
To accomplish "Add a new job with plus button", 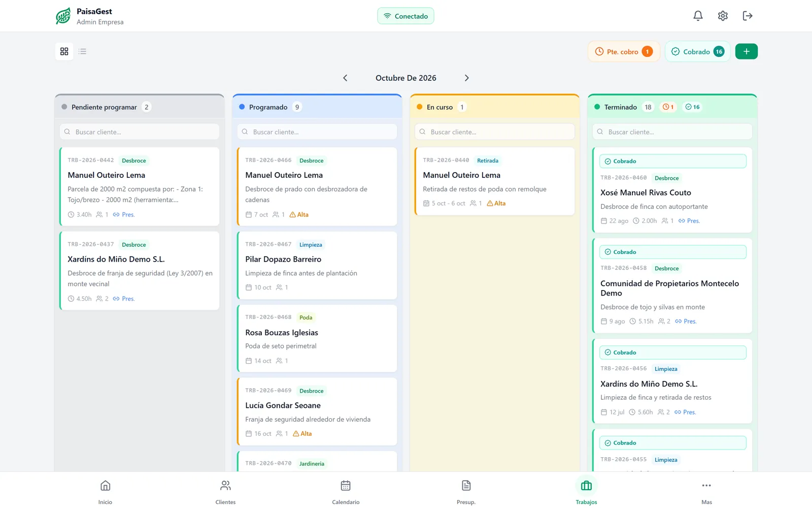I will (x=746, y=51).
